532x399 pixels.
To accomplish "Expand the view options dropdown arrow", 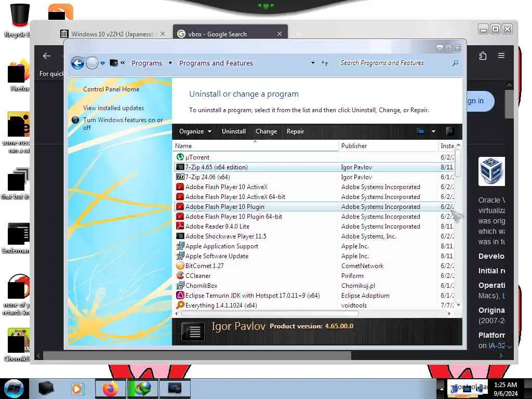I will pos(433,131).
